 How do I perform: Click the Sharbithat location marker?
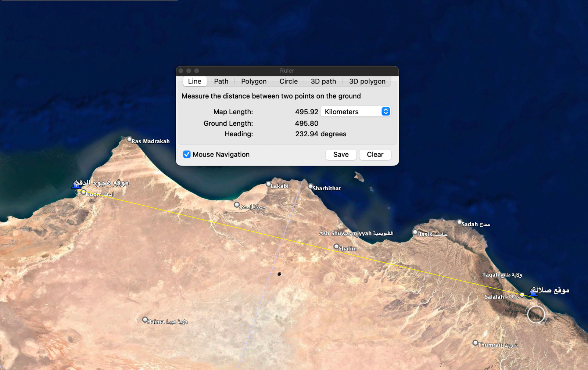click(311, 186)
